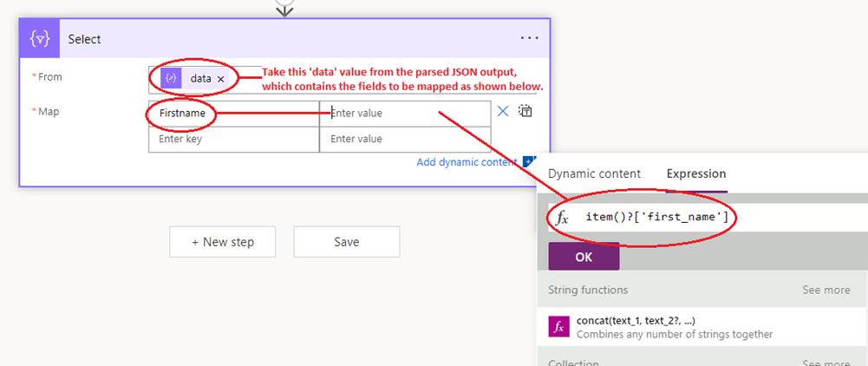Click the 'data' dynamic content token
Screen dimensions: 868x366
click(x=200, y=79)
